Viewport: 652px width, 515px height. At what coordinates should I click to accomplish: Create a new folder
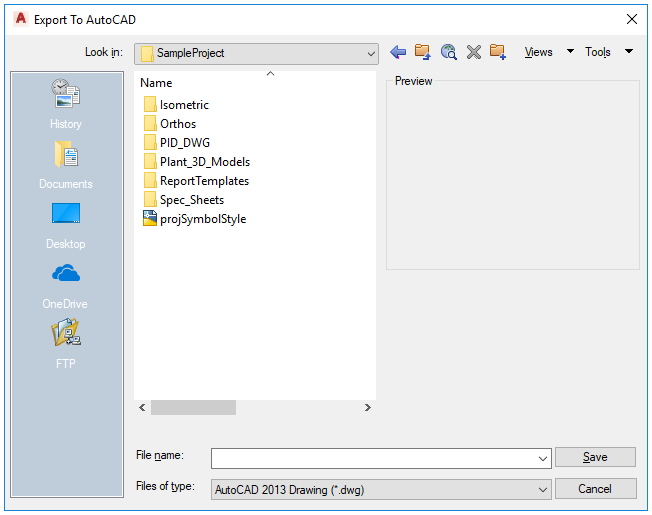[498, 52]
